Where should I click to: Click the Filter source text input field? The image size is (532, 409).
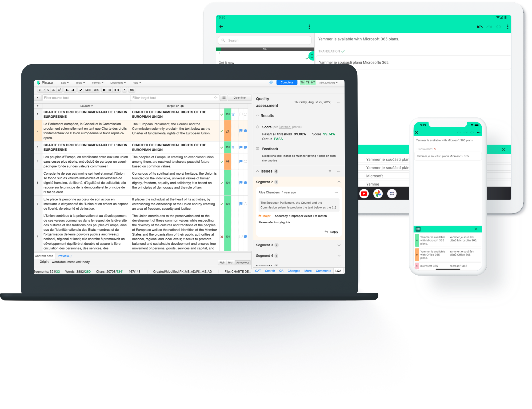pyautogui.click(x=86, y=98)
